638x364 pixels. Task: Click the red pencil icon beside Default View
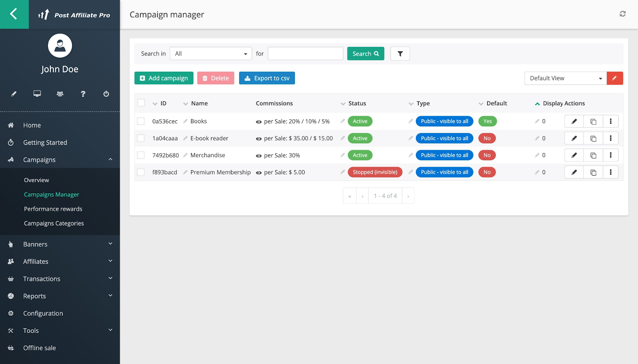[614, 78]
